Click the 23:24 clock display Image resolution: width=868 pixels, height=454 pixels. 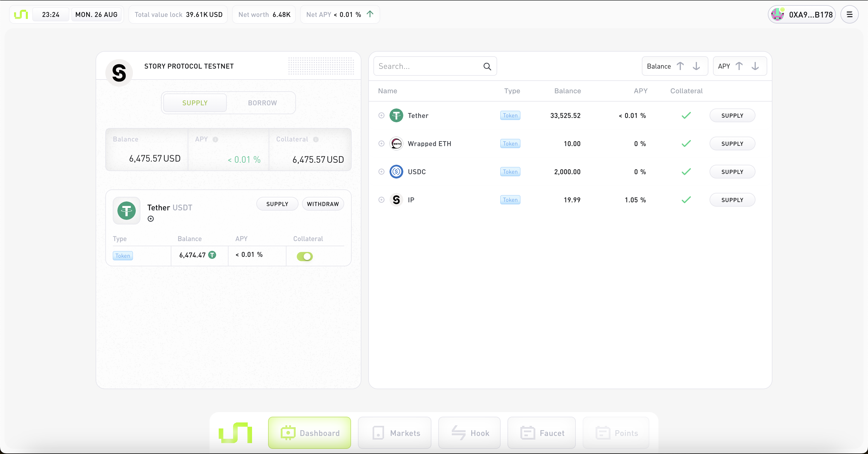(51, 14)
